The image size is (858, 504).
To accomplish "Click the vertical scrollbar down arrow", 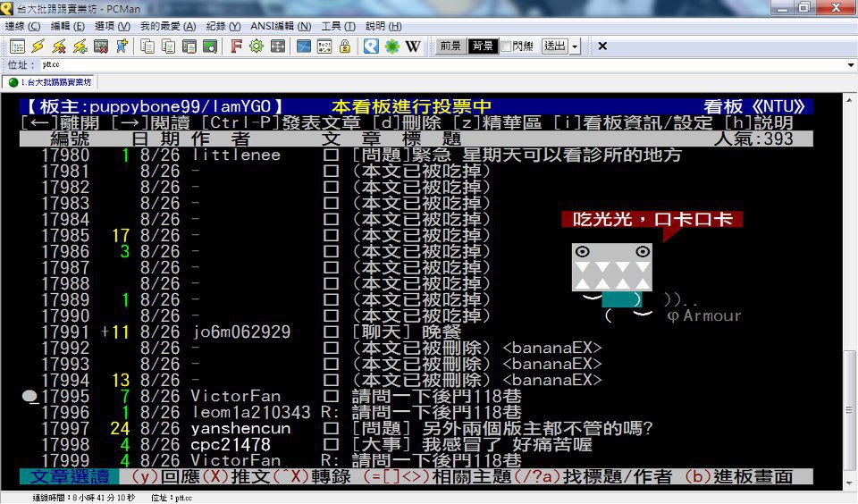I will tap(850, 483).
